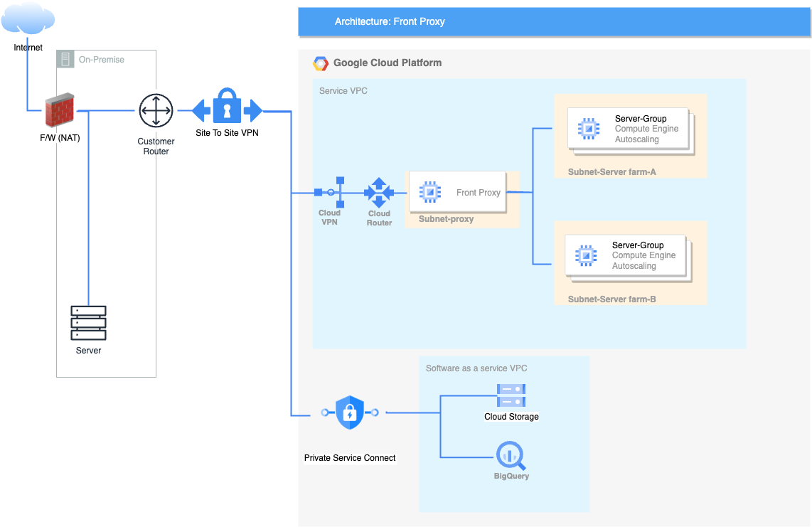This screenshot has height=527, width=812.
Task: Select the Front Proxy card
Action: coord(457,192)
